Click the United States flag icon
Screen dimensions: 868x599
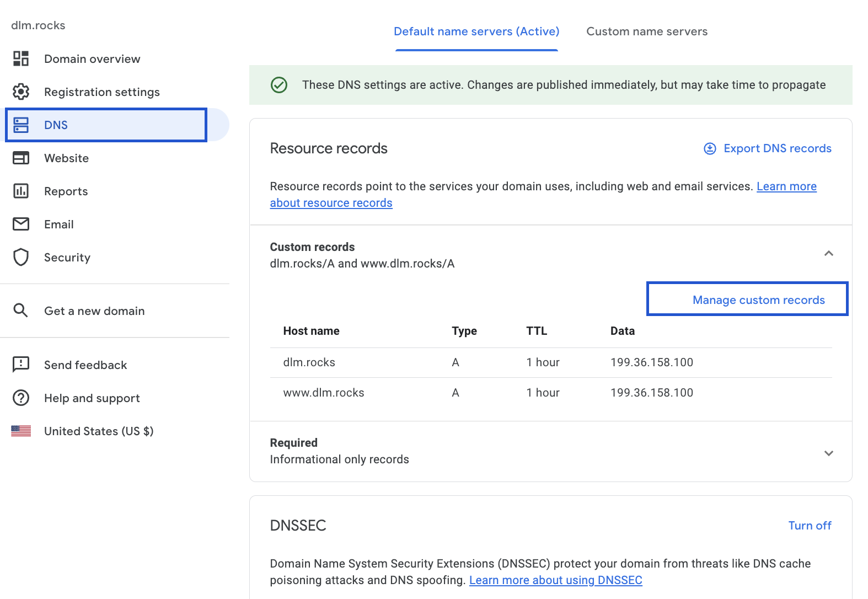(21, 431)
